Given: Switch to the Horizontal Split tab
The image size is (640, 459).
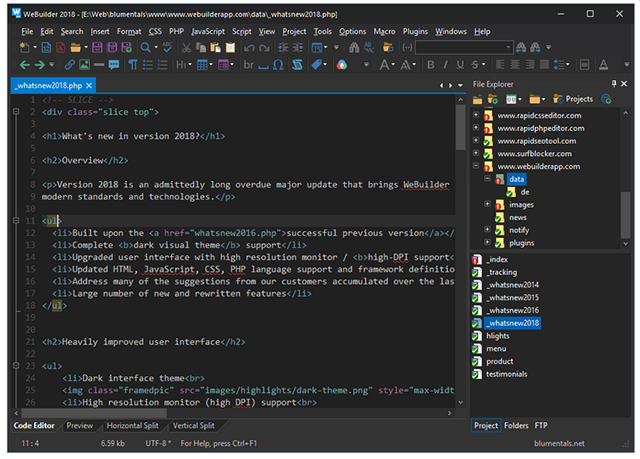Looking at the screenshot, I should point(132,426).
